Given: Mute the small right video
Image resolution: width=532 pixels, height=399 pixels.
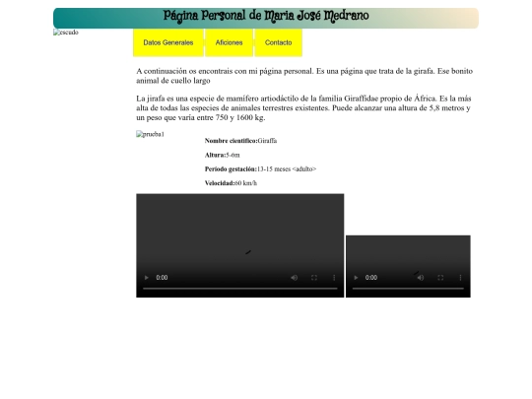Looking at the screenshot, I should 421,278.
